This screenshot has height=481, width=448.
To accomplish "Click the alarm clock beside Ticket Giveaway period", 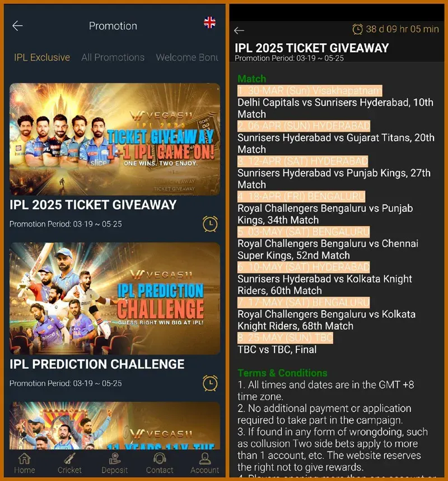I will pos(210,223).
